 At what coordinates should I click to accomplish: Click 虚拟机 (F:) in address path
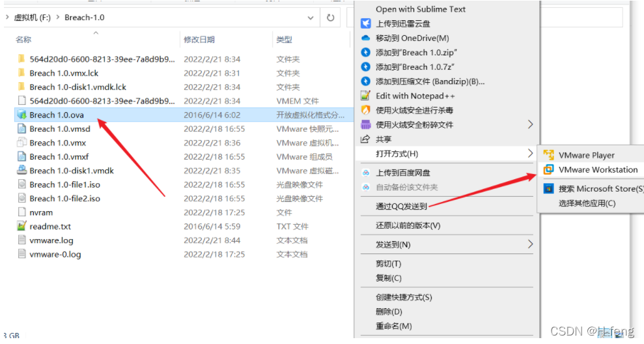(x=33, y=17)
